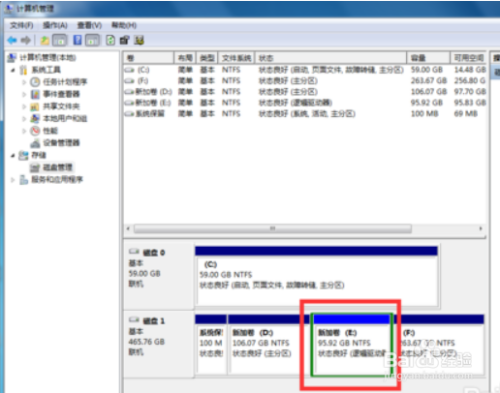The image size is (500, 393).
Task: Open Help via the blue question-mark icon
Action: pos(77,40)
